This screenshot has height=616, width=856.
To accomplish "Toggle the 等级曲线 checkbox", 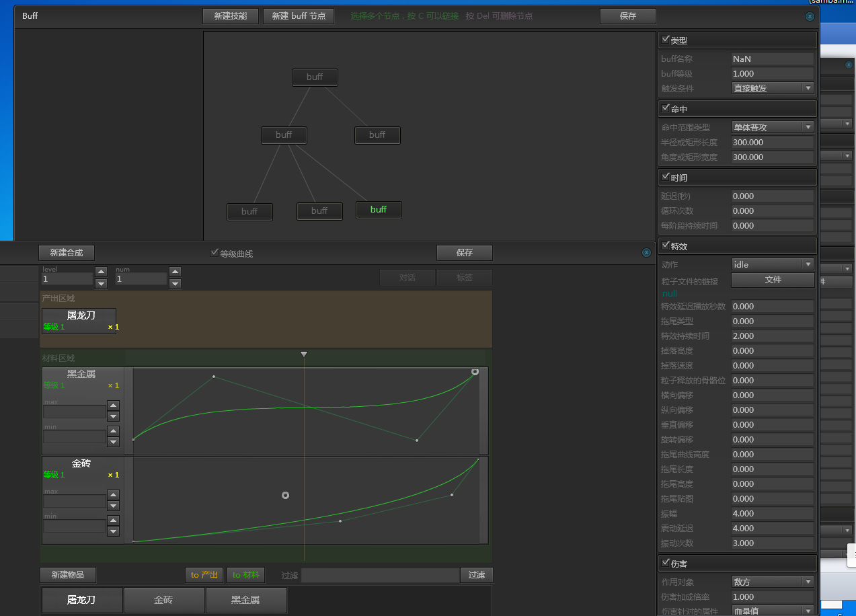I will 215,253.
